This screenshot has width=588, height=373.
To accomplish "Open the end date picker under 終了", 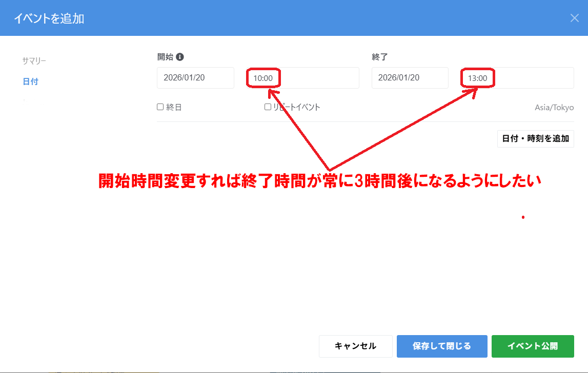I will click(x=410, y=78).
